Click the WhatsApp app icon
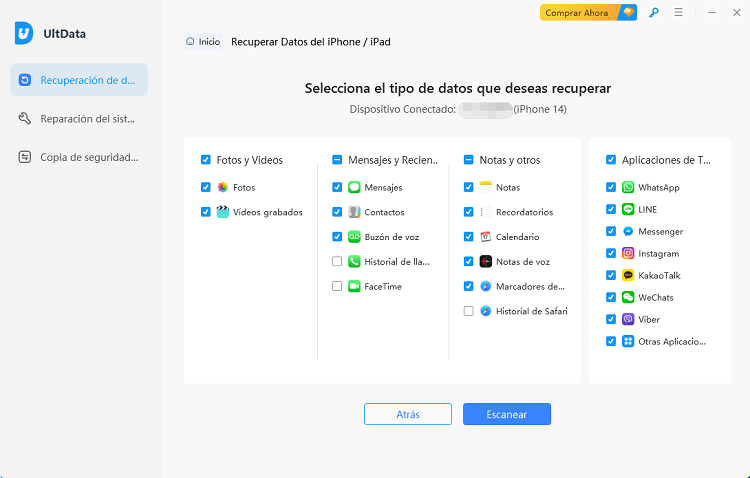 pos(628,187)
